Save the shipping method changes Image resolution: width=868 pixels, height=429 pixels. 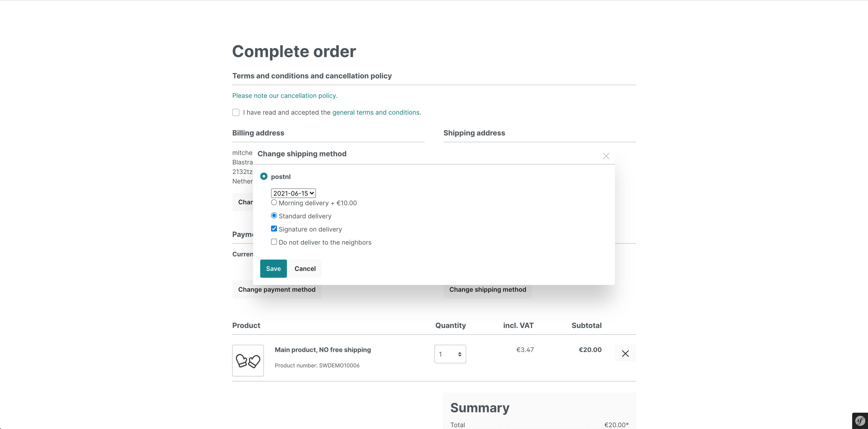(x=273, y=268)
